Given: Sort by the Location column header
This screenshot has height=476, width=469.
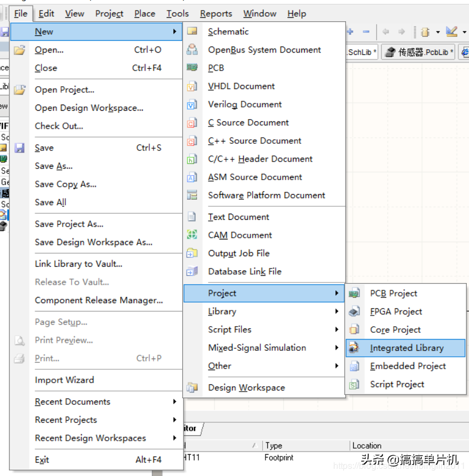Looking at the screenshot, I should (x=367, y=445).
